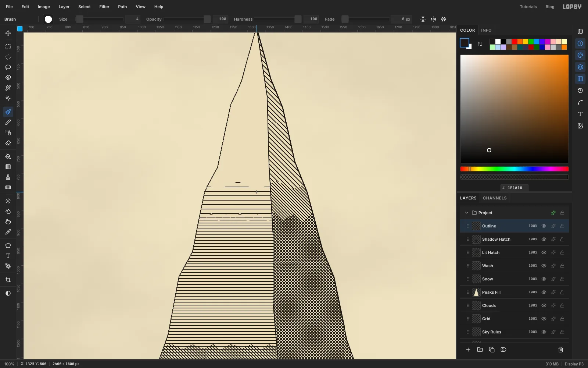Select the Gradient tool

pos(8,167)
